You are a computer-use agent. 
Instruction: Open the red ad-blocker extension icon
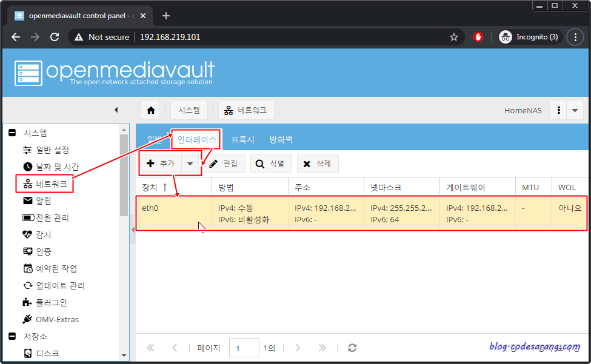[x=478, y=37]
